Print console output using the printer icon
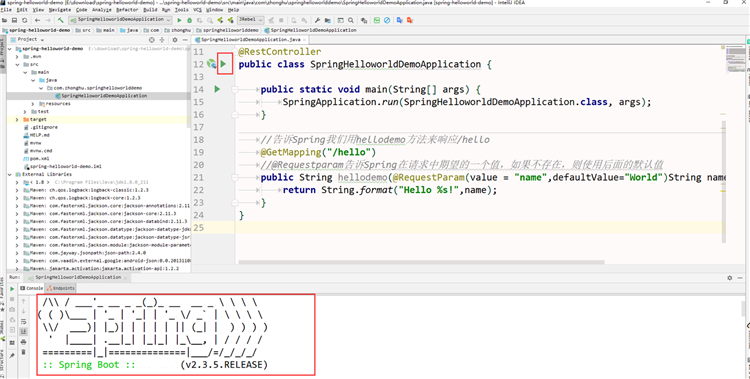 23,342
